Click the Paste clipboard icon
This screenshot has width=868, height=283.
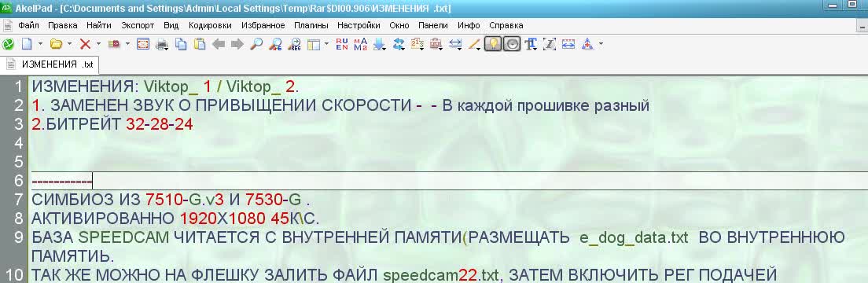[x=199, y=44]
